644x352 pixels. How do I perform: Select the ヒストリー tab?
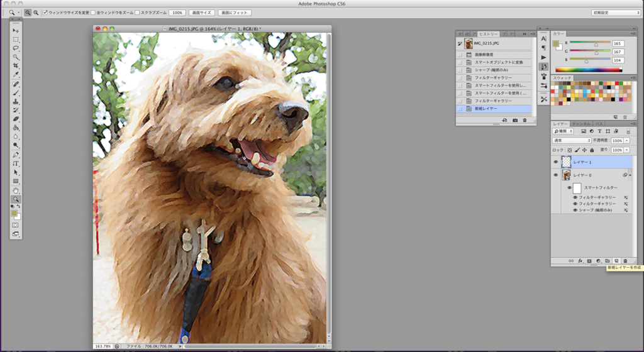pyautogui.click(x=488, y=34)
